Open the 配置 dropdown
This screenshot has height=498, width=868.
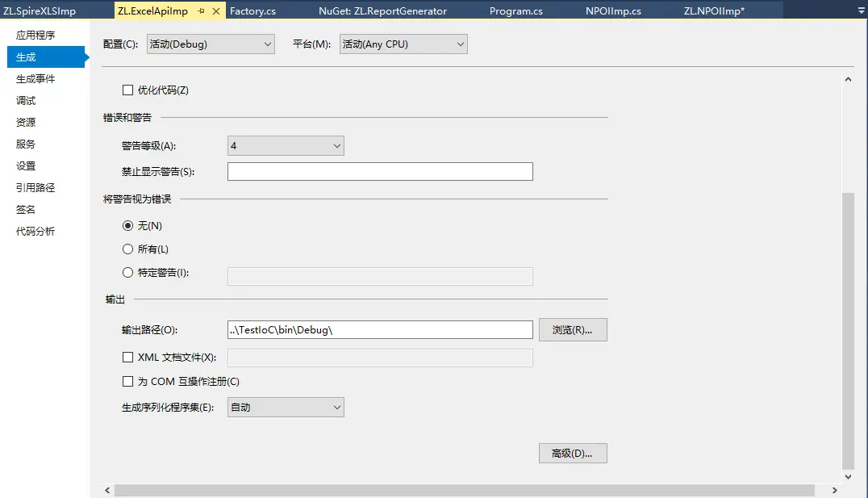(x=211, y=44)
